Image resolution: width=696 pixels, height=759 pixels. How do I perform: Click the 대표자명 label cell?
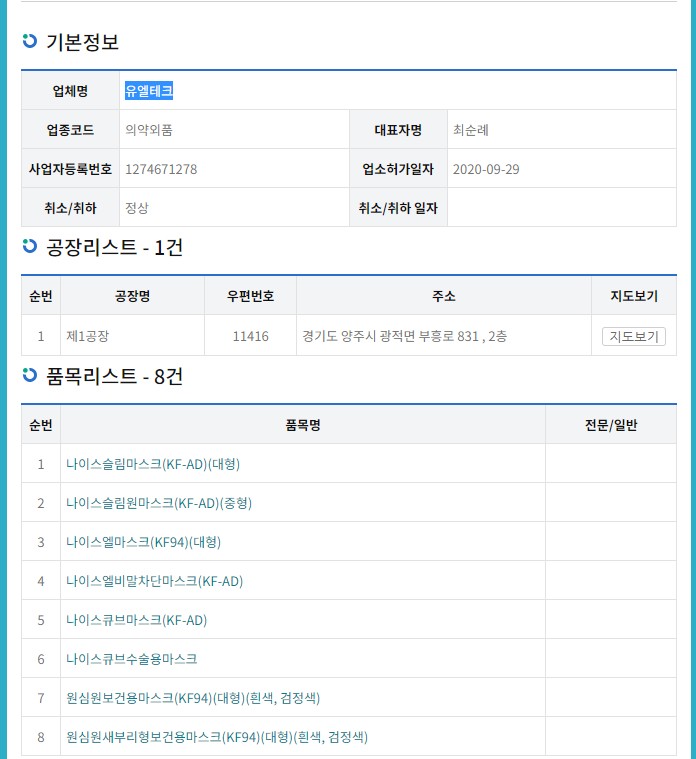click(x=398, y=130)
